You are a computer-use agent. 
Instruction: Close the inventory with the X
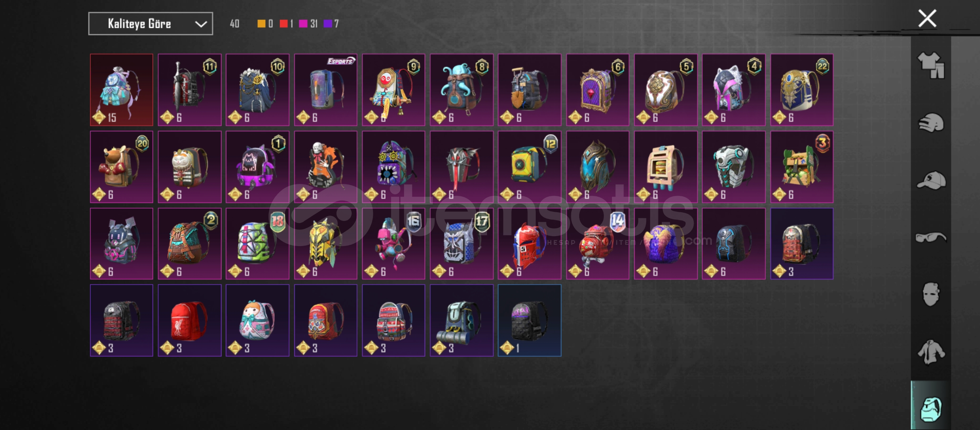pos(927,19)
